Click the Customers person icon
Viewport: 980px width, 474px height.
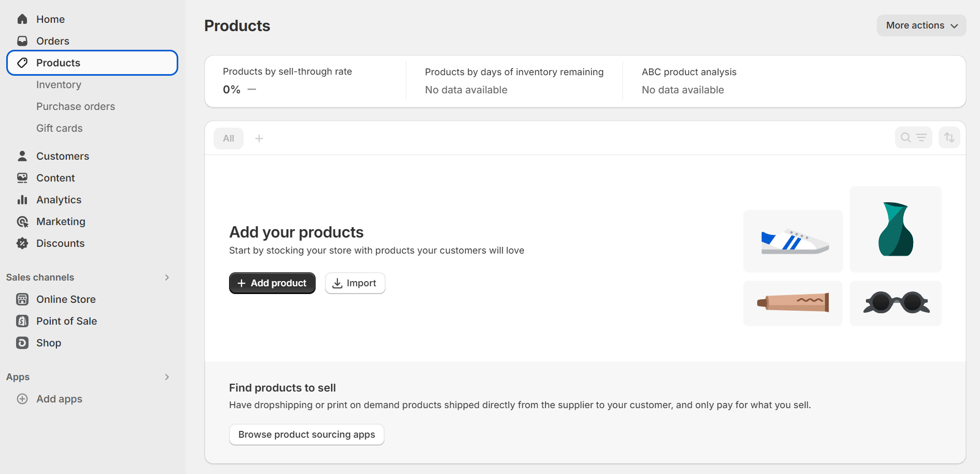pyautogui.click(x=22, y=156)
